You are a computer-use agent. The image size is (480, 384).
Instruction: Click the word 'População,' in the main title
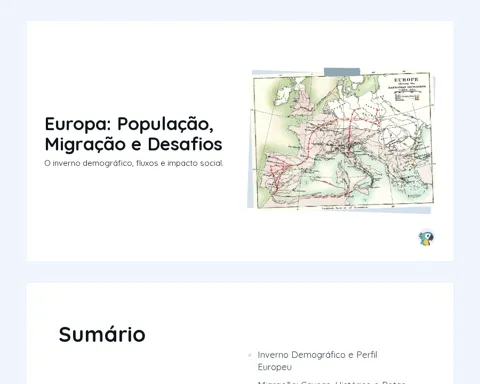[165, 124]
